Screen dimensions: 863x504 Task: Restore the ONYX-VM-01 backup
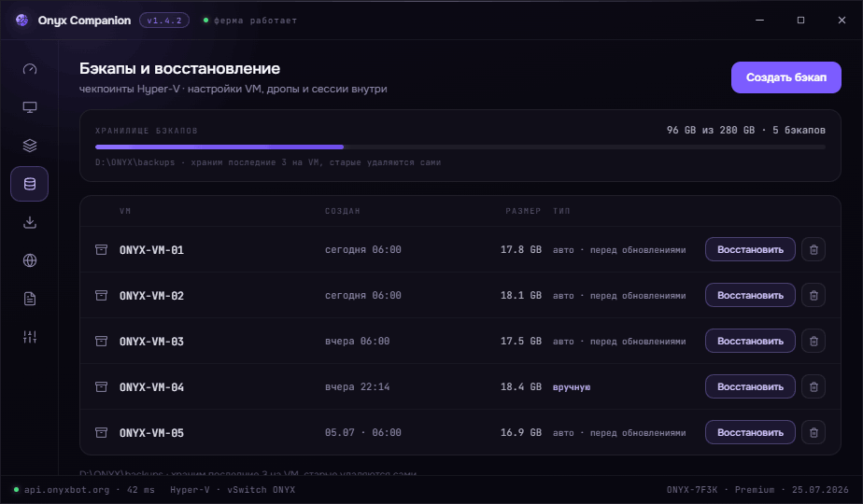click(750, 250)
